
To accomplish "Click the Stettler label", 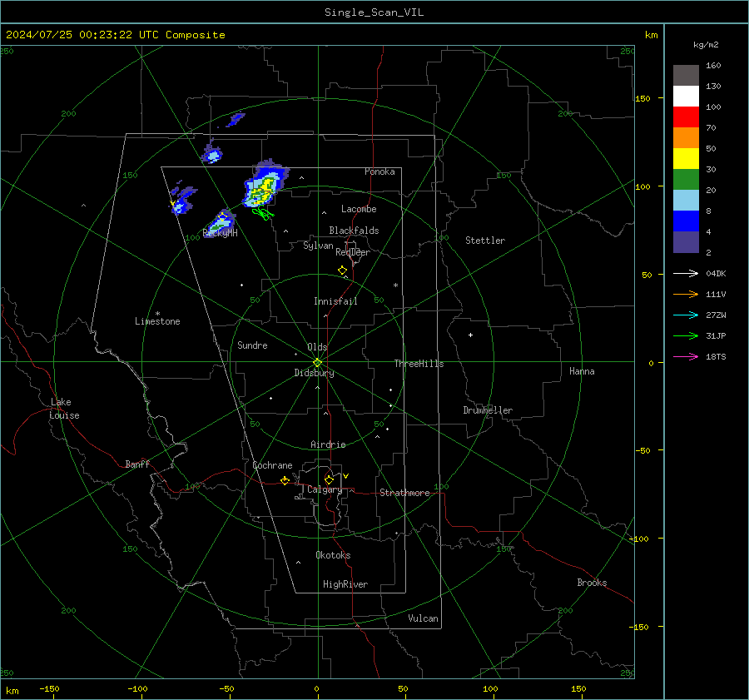I will (x=485, y=241).
